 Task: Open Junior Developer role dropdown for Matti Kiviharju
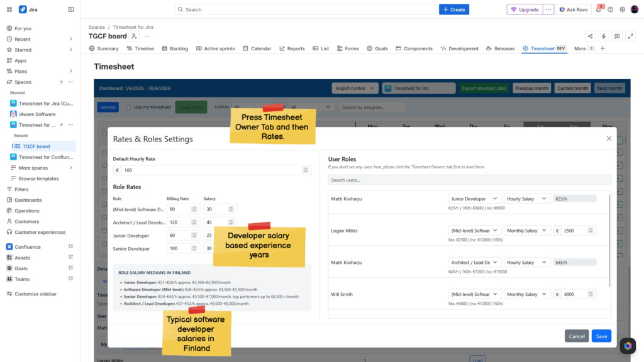coord(474,199)
